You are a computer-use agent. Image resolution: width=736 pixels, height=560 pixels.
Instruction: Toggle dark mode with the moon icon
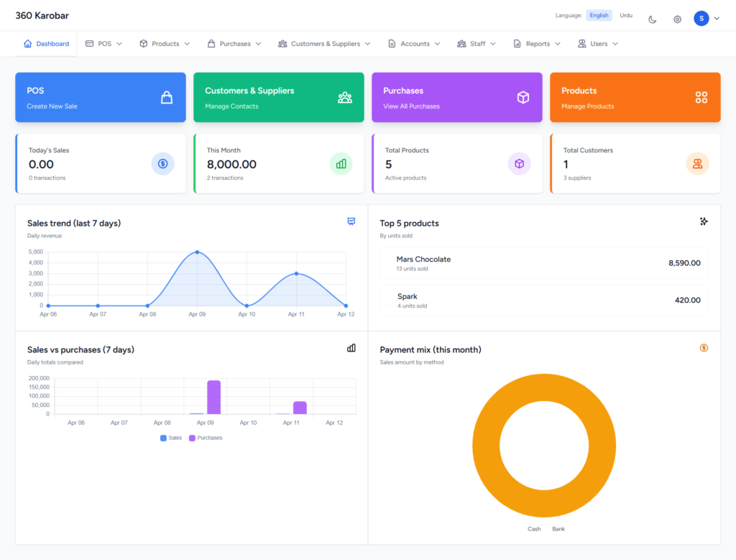(653, 19)
